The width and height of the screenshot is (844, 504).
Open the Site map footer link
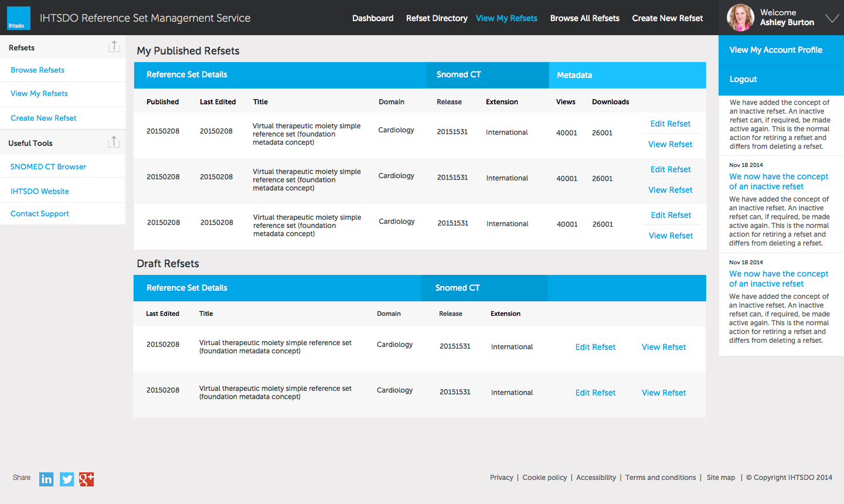[721, 478]
